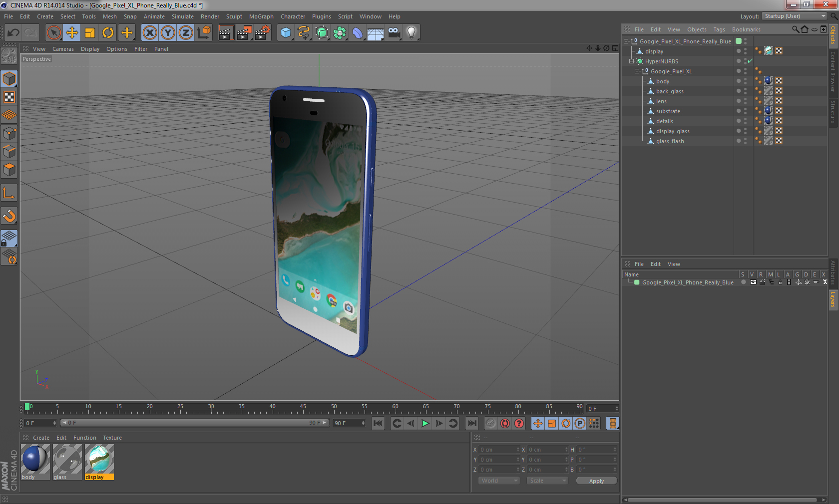Image resolution: width=839 pixels, height=504 pixels.
Task: Toggle visibility dot for lens object
Action: point(739,100)
